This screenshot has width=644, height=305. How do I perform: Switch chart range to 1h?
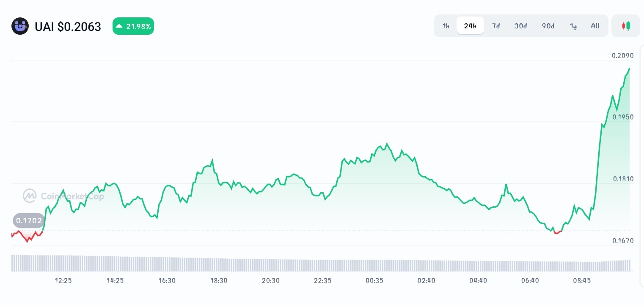(x=446, y=26)
